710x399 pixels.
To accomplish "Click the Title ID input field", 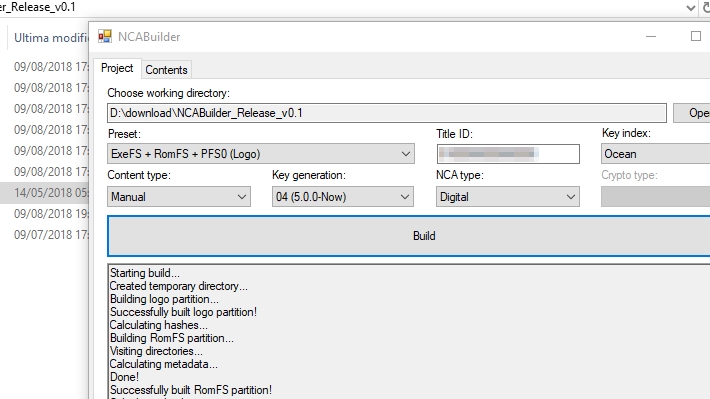I will click(x=508, y=154).
